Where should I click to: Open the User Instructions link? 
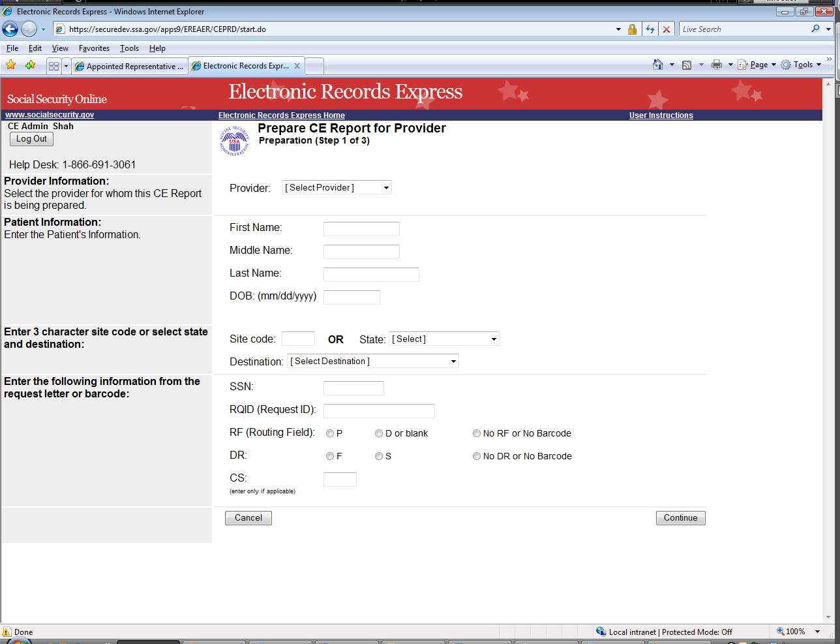pyautogui.click(x=661, y=115)
